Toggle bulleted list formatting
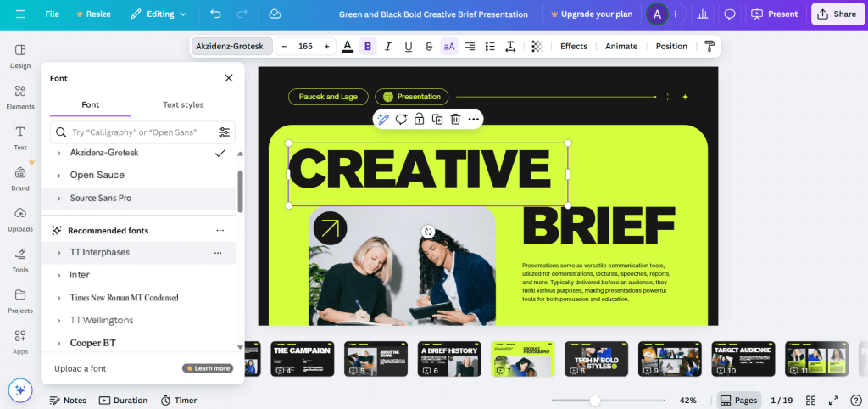This screenshot has width=868, height=409. click(x=490, y=47)
